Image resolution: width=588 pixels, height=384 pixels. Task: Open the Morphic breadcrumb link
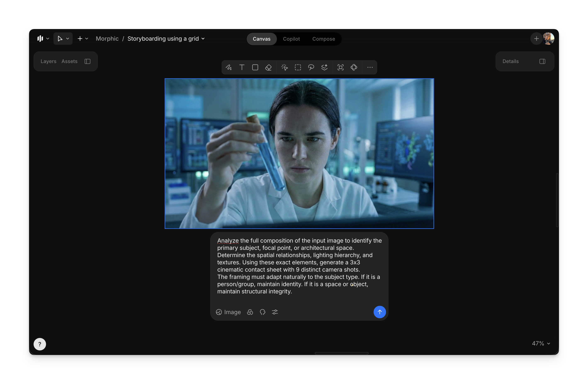(x=107, y=39)
